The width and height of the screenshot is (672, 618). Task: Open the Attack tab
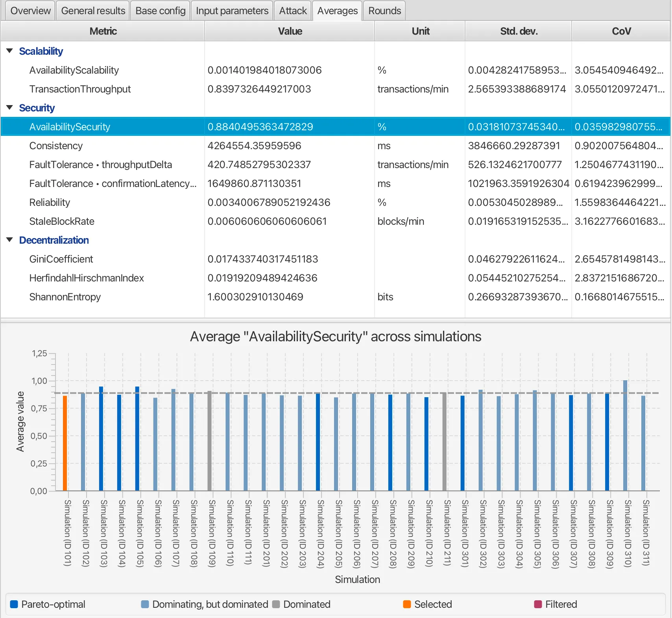click(x=293, y=11)
